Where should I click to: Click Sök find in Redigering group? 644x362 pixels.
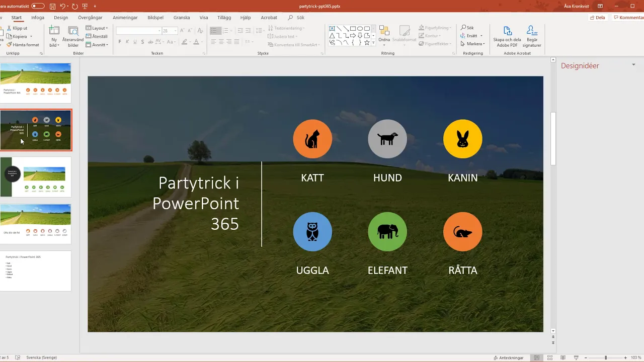coord(467,28)
